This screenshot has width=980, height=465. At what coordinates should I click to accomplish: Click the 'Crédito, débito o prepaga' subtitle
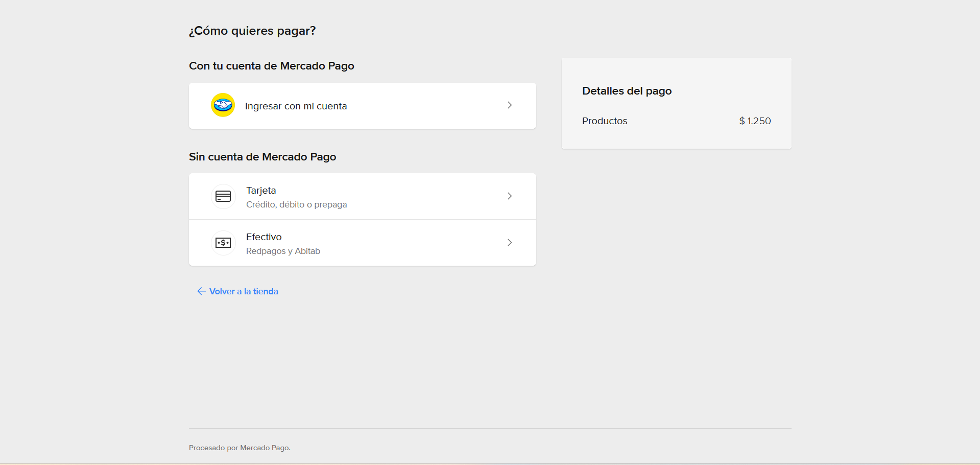point(296,204)
